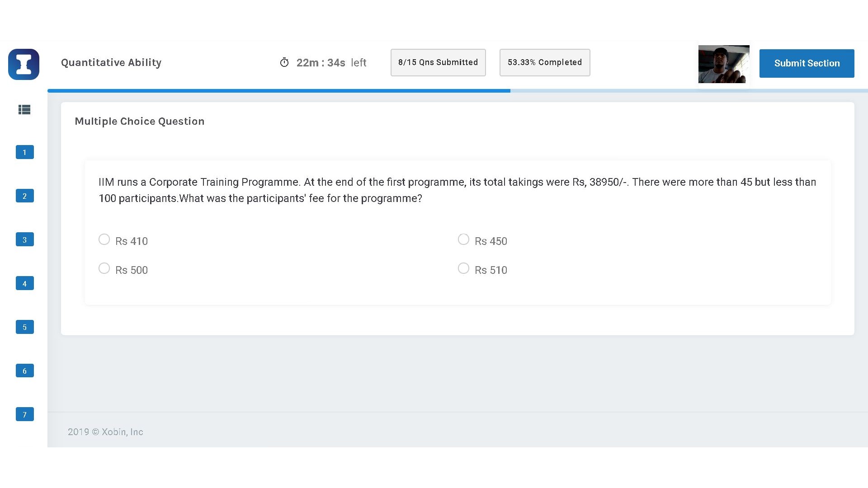Click the 53.33% Completed indicator
The image size is (868, 488).
544,62
